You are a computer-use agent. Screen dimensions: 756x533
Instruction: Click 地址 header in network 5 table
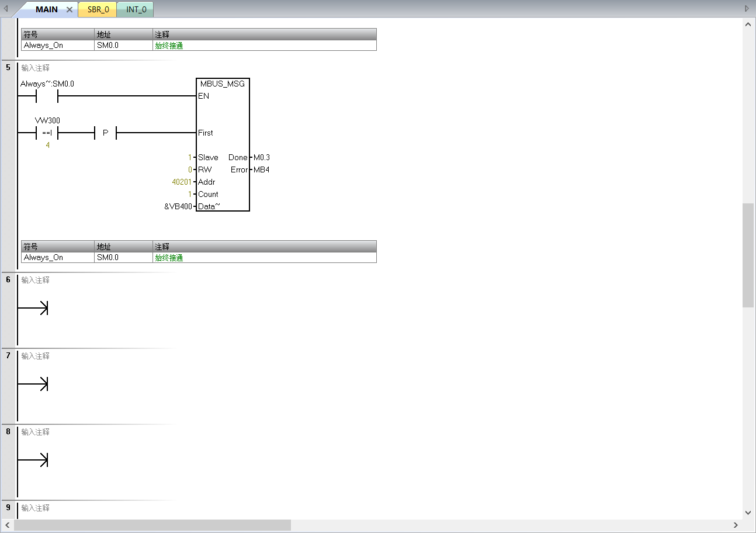point(124,247)
